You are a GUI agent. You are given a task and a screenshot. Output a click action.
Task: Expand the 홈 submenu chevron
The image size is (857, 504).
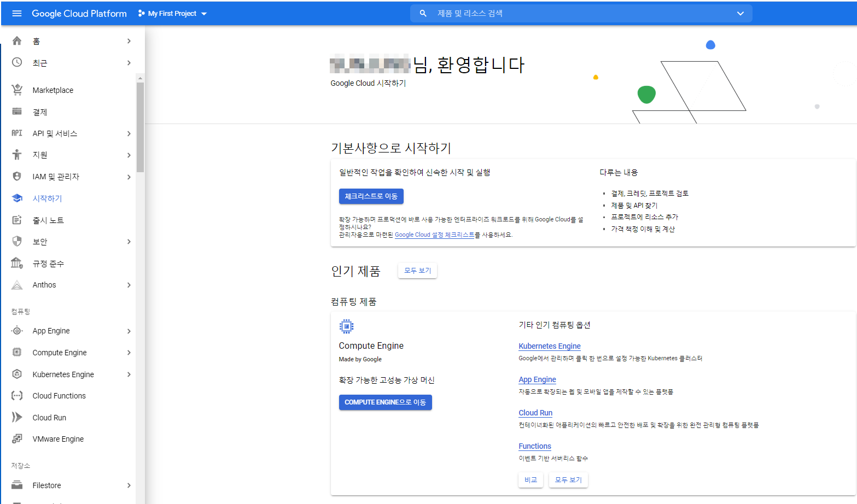coord(129,41)
